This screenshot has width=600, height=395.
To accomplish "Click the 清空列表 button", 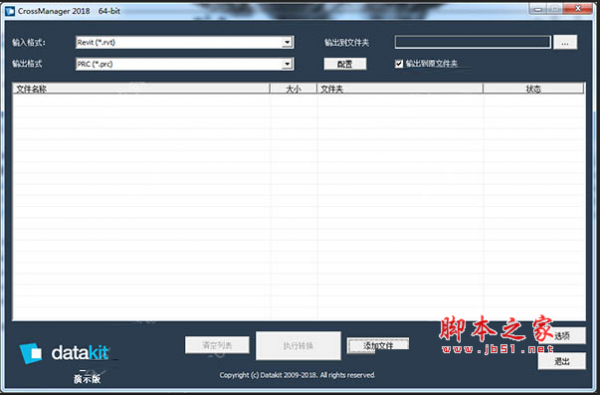I will (217, 345).
